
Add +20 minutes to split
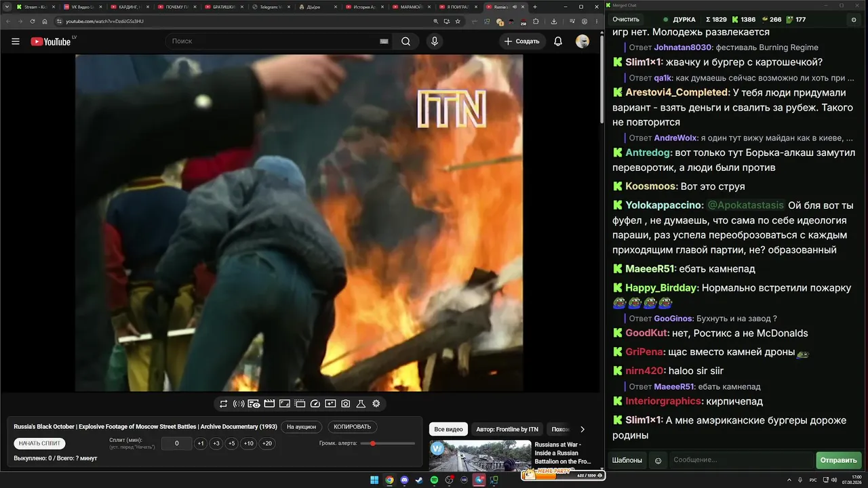point(267,443)
